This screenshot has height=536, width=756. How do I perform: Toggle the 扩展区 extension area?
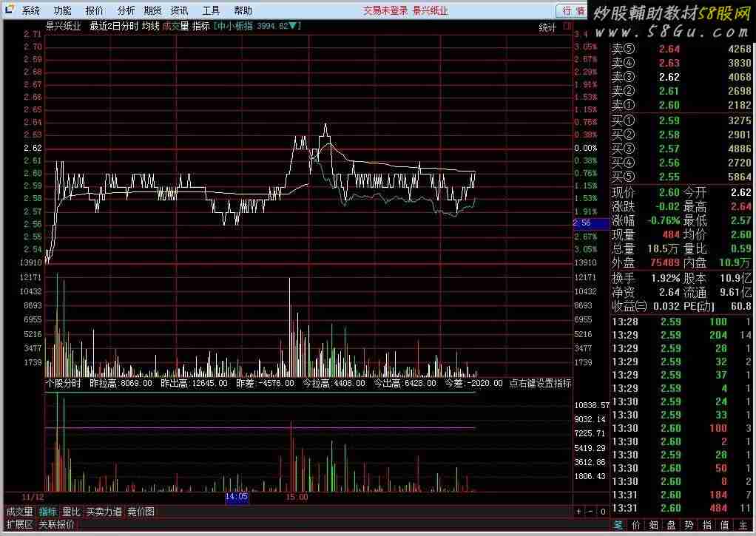pyautogui.click(x=19, y=525)
